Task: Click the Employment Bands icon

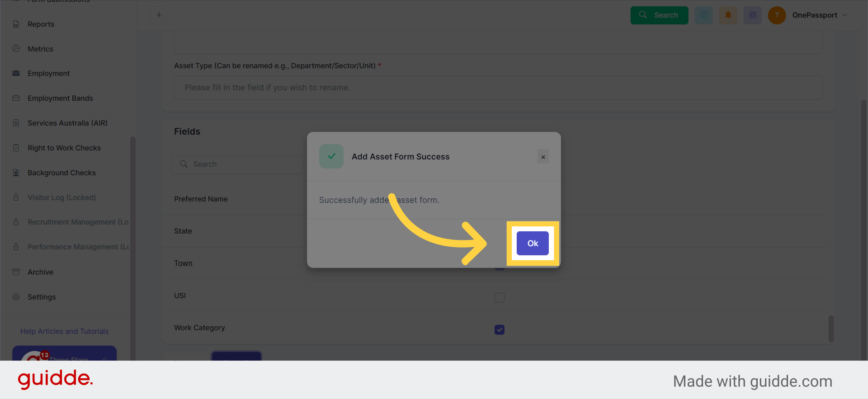Action: click(x=16, y=98)
